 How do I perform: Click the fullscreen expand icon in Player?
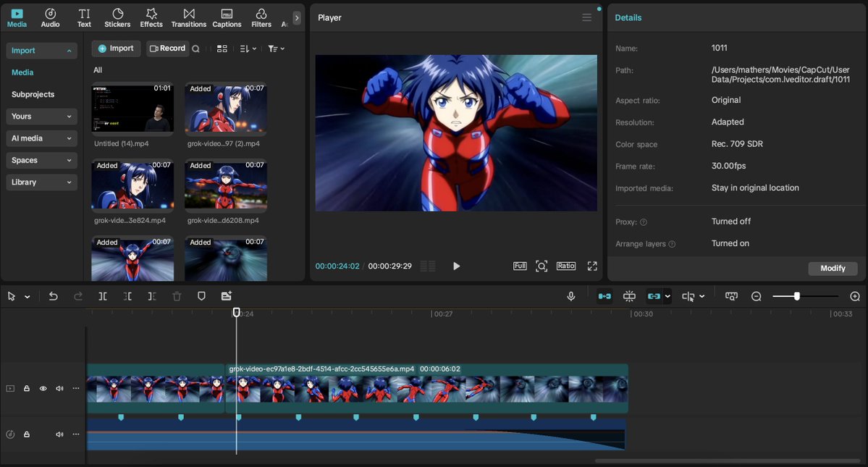click(592, 266)
